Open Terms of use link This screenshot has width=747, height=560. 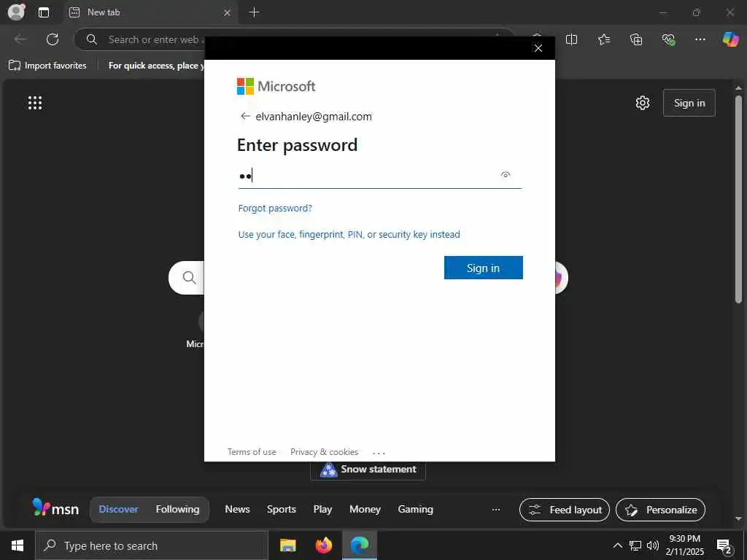pyautogui.click(x=252, y=452)
